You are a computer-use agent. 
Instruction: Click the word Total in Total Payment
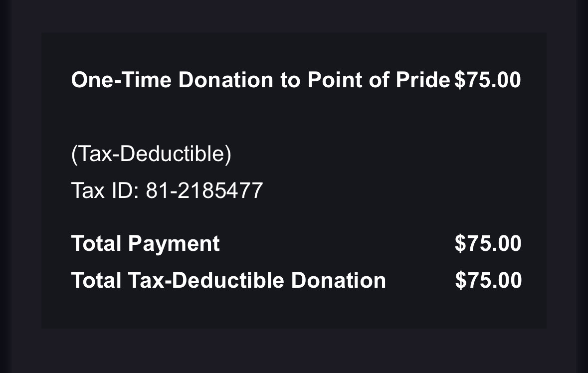[96, 243]
